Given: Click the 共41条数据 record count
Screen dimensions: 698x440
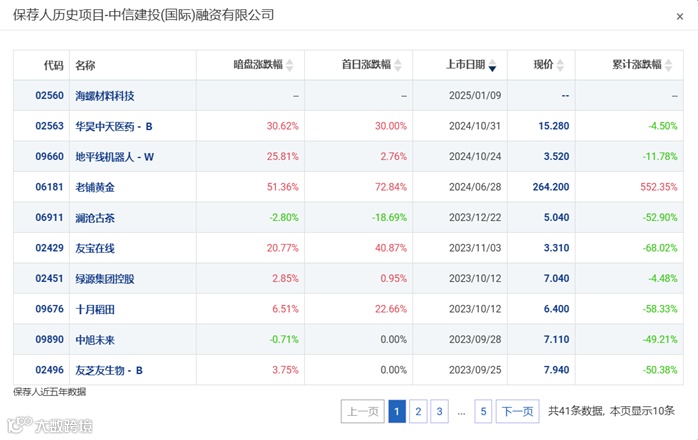Looking at the screenshot, I should (x=575, y=411).
